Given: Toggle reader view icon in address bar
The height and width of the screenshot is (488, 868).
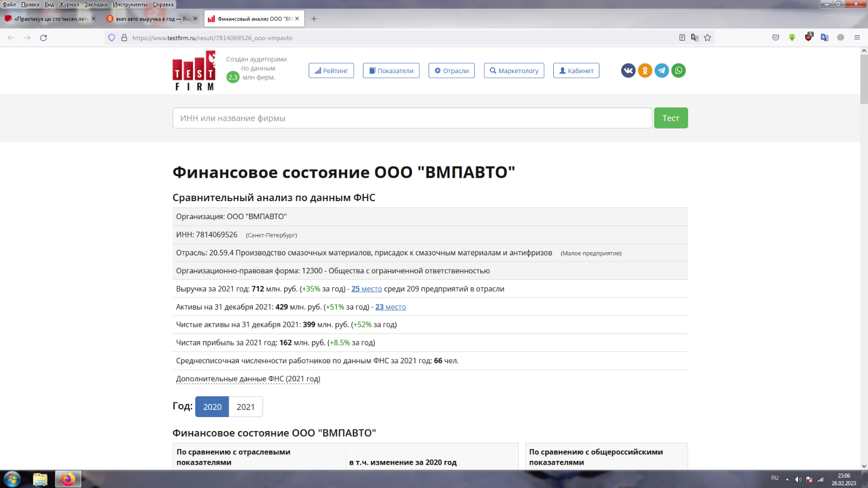Looking at the screenshot, I should click(682, 38).
